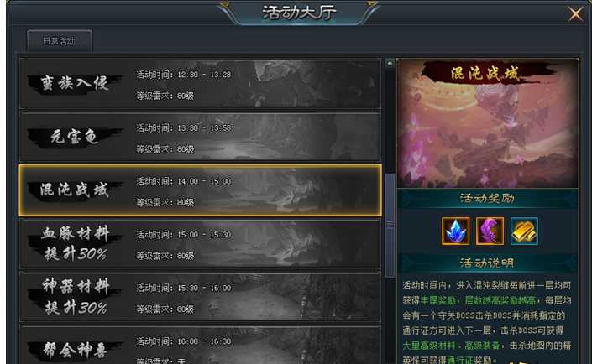The image size is (592, 364).
Task: Select 血脉材料提升30% activity
Action: pyautogui.click(x=200, y=244)
